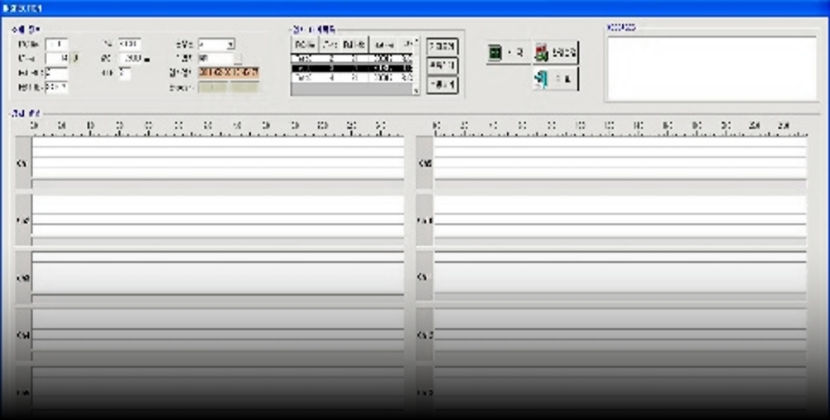Click the first input field in the left column
This screenshot has width=830, height=420.
tap(57, 44)
